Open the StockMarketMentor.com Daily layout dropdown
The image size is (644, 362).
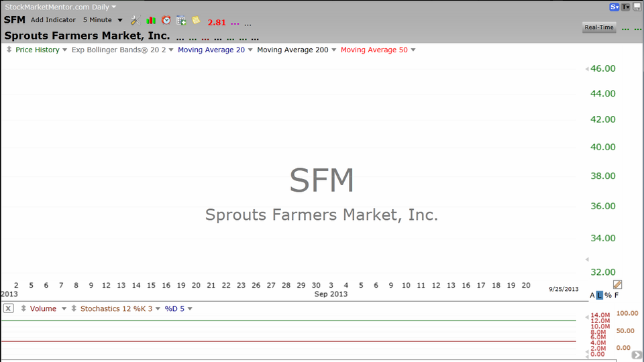(x=60, y=7)
